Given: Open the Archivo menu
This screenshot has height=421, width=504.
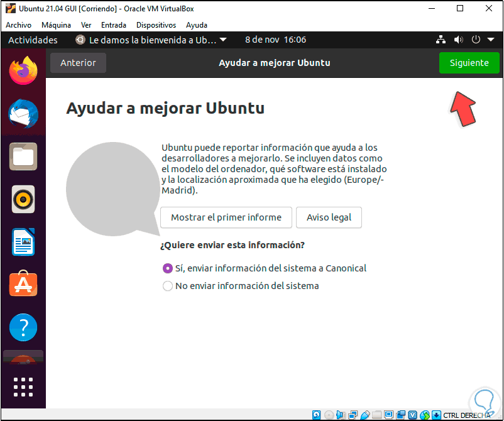Looking at the screenshot, I should (x=18, y=25).
